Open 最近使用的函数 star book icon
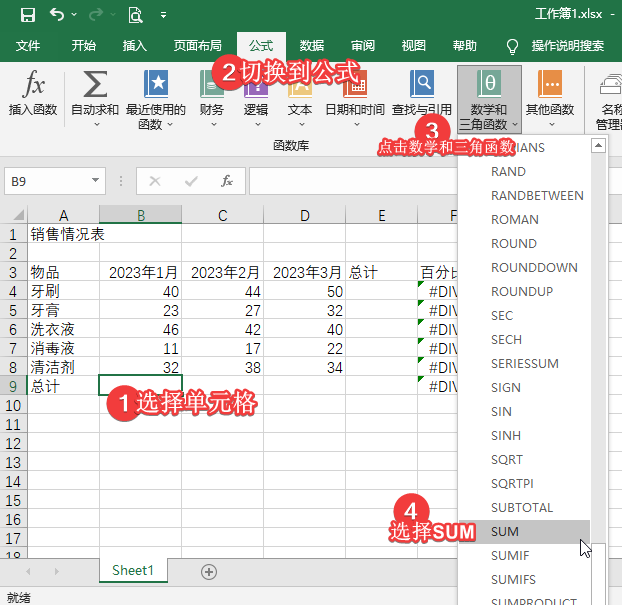Viewport: 622px width, 605px height. 156,84
